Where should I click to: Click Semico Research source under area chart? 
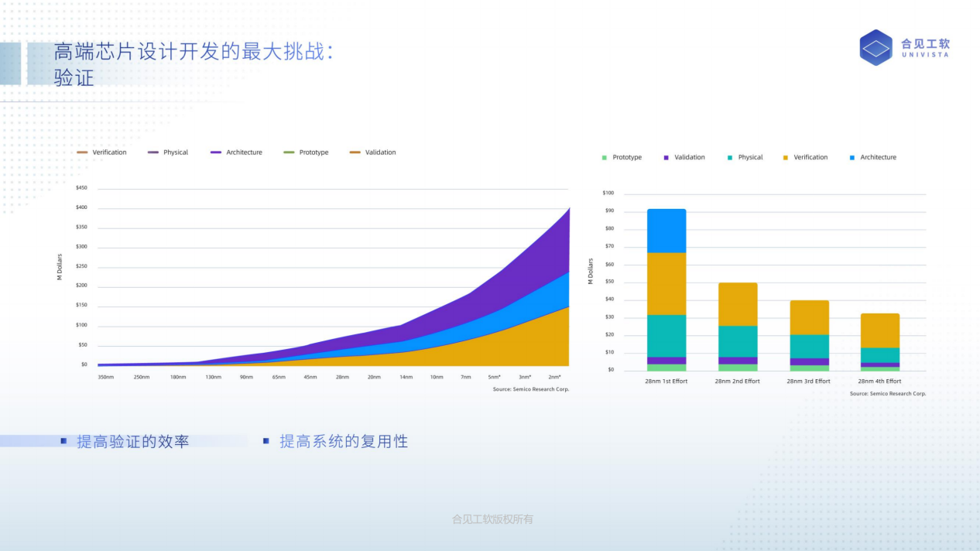pyautogui.click(x=530, y=389)
